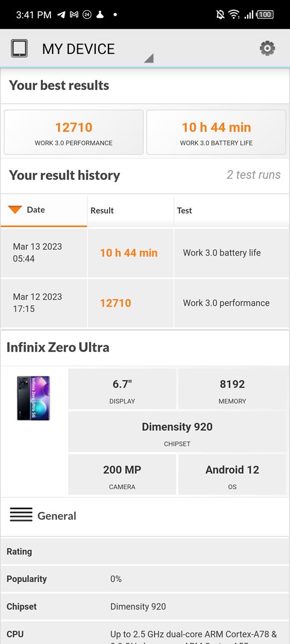Sort history by the Result column header
The image size is (290, 644).
pos(130,211)
